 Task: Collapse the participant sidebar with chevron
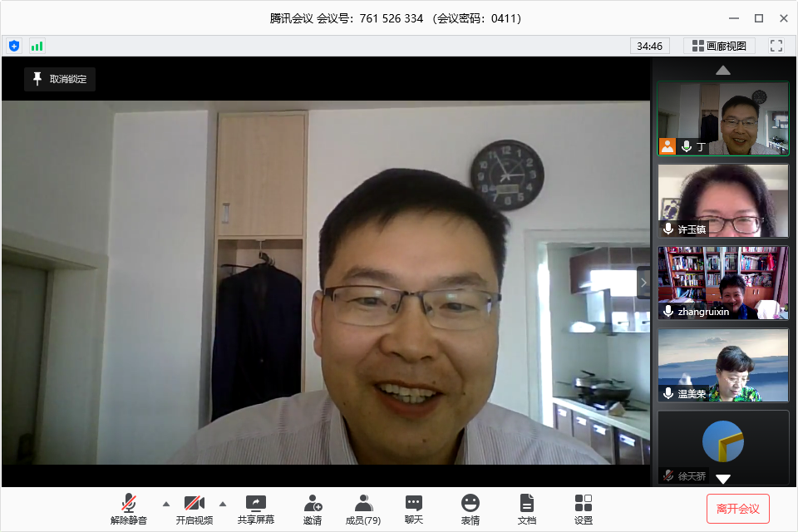point(643,282)
